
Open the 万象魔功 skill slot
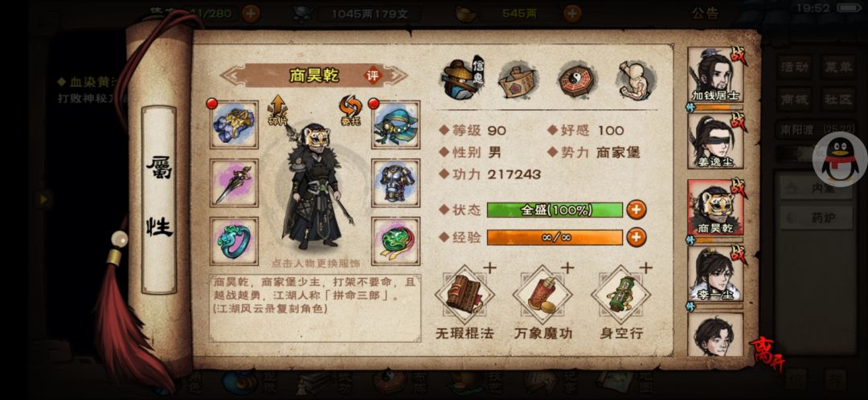pos(542,295)
